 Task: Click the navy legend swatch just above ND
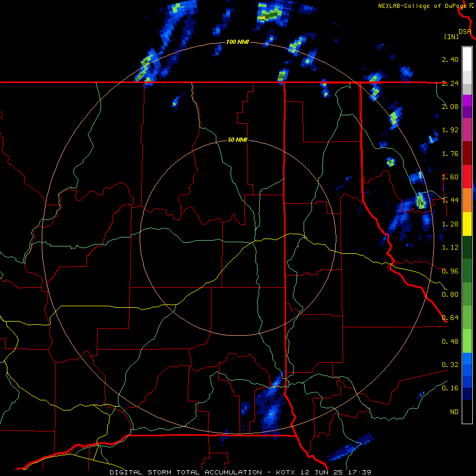tap(467, 394)
